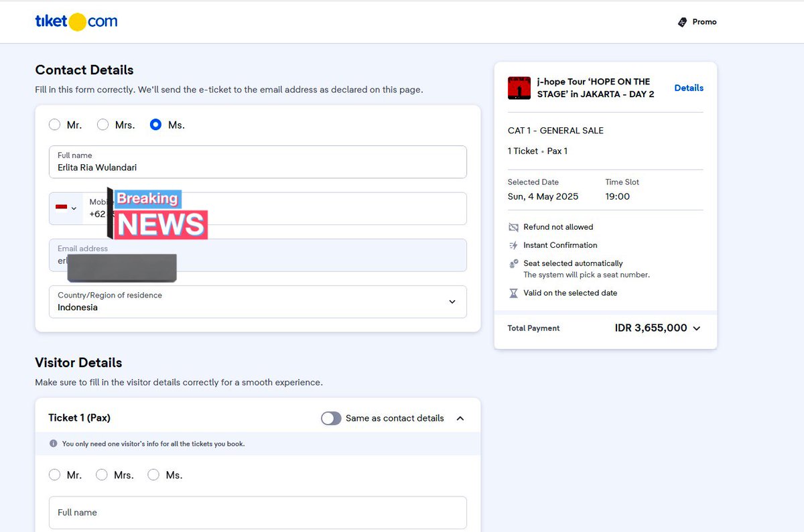804x532 pixels.
Task: Click the '1 Ticket • Pax 1' text
Action: 537,151
